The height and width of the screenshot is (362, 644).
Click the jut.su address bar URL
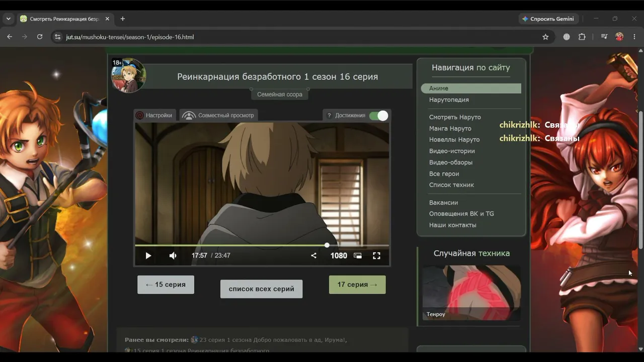pos(130,37)
